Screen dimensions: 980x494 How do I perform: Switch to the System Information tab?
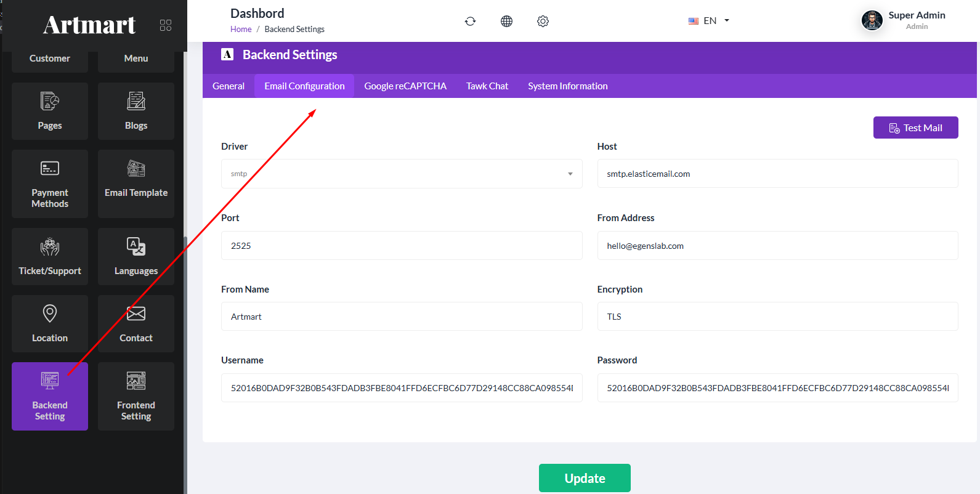click(567, 86)
